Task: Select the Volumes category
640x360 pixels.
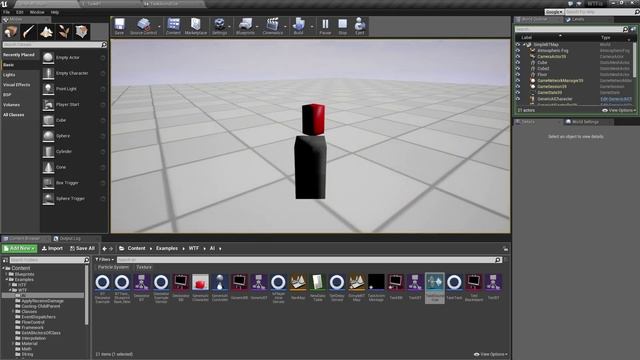Action: click(x=11, y=105)
